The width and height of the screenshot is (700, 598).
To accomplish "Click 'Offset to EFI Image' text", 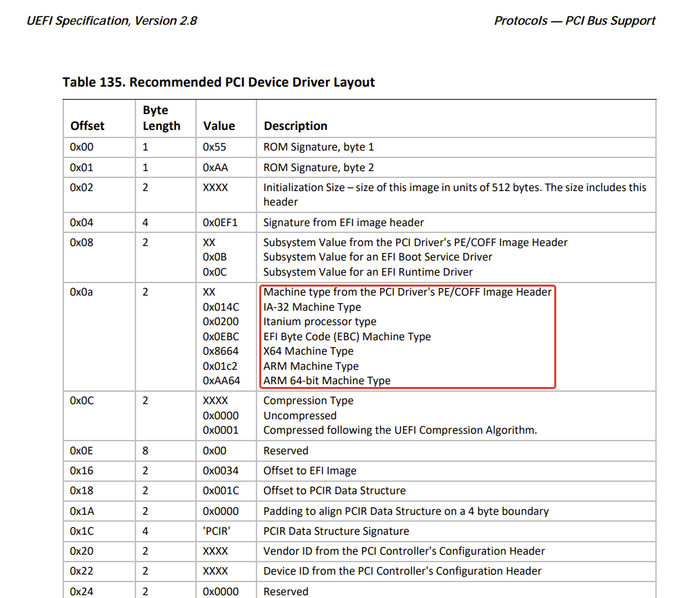I will pyautogui.click(x=310, y=470).
